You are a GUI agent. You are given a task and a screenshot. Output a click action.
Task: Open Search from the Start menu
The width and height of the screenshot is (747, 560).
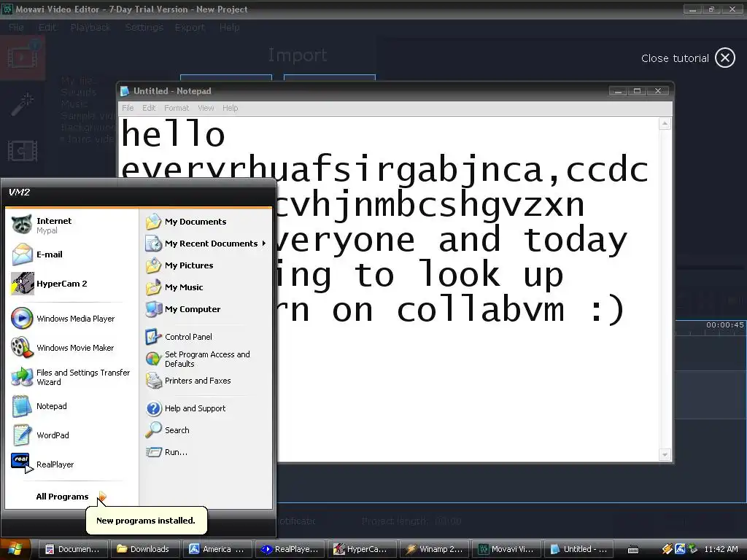click(206, 430)
